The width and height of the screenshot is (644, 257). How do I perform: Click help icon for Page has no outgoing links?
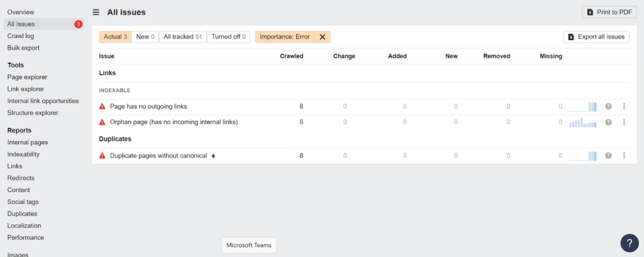[x=608, y=106]
